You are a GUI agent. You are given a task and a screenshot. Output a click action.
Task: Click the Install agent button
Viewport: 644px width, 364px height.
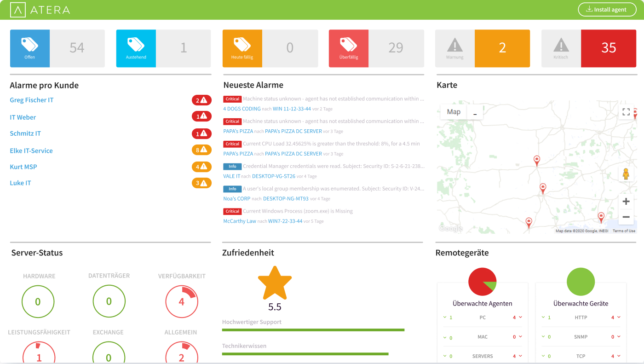click(x=607, y=9)
